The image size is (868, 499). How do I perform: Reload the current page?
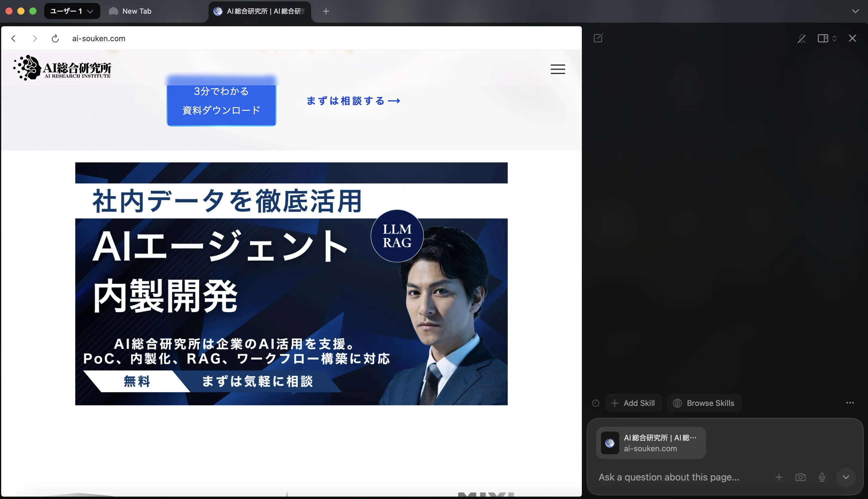[55, 38]
